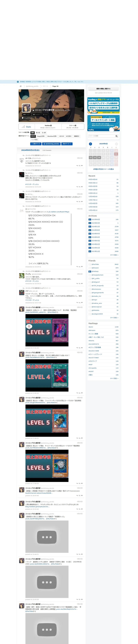The image size is (138, 644).
Task: Open recent date 05月14日(水)
Action: tap(93, 179)
